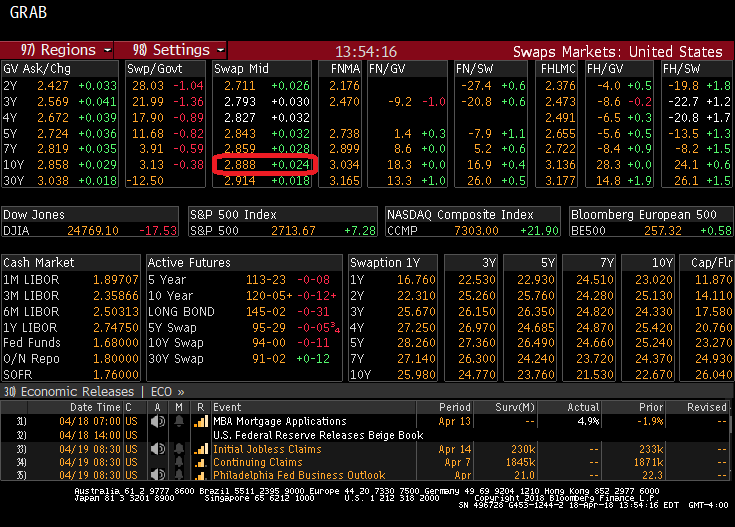The height and width of the screenshot is (527, 735).
Task: Click 2Y Swp/Govt value 28.03
Action: coord(148,86)
